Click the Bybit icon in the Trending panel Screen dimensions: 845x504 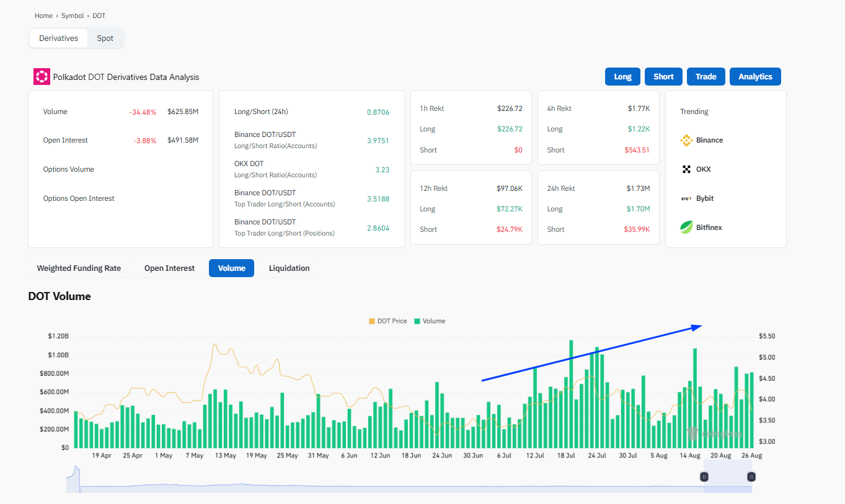tap(686, 198)
